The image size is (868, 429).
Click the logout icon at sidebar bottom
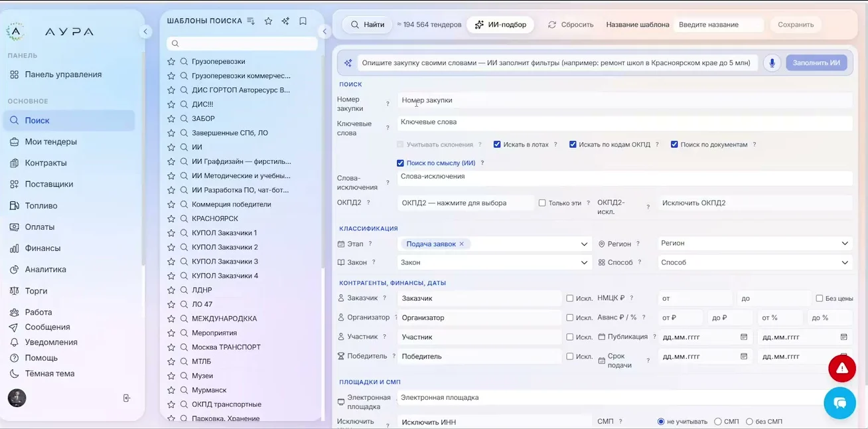[127, 398]
